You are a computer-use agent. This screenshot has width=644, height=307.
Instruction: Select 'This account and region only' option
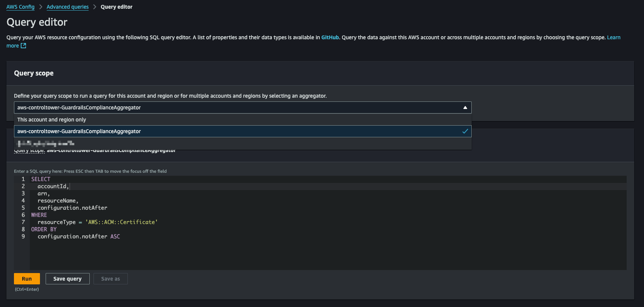pyautogui.click(x=243, y=120)
